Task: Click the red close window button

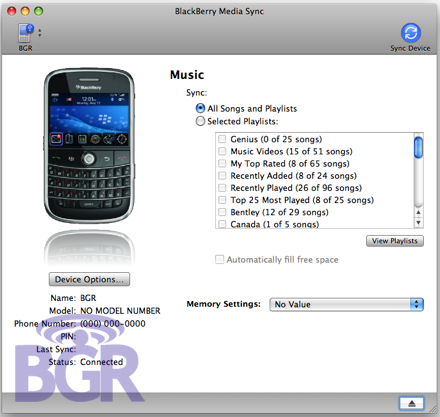Action: point(12,11)
